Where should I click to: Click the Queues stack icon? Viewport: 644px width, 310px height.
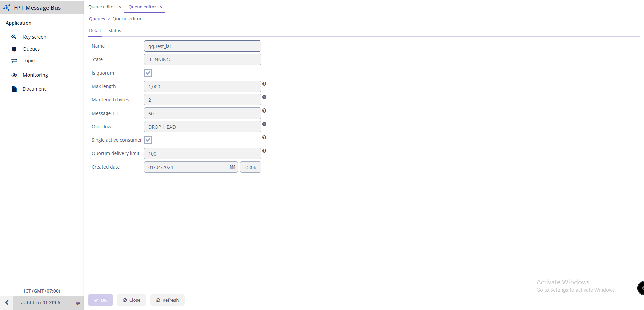(14, 49)
